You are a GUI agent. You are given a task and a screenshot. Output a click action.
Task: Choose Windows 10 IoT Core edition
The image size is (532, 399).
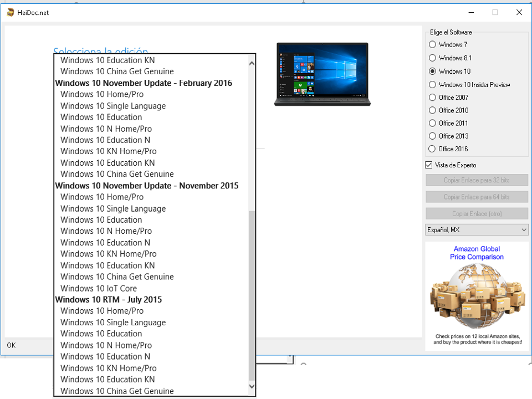[x=99, y=288]
